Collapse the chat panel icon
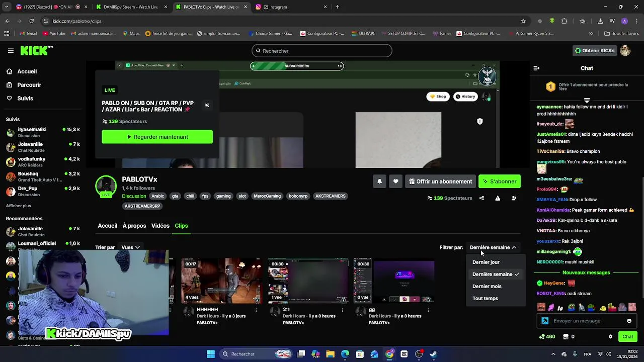Screen dimensions: 644x362 click(x=536, y=68)
